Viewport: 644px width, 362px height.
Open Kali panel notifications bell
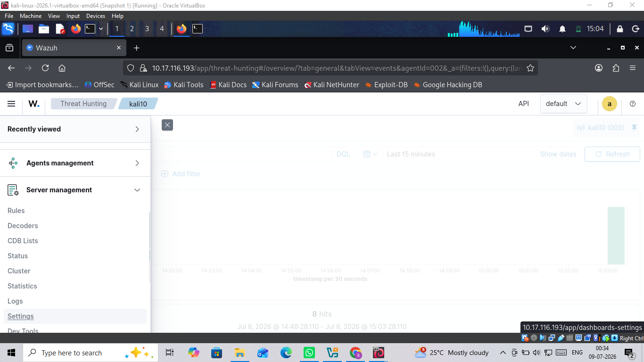coord(562,29)
